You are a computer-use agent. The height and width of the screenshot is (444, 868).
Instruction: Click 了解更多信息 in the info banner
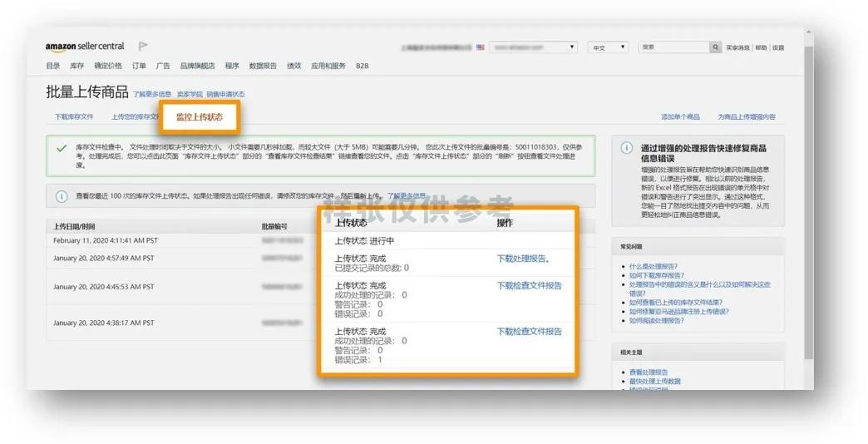[407, 196]
